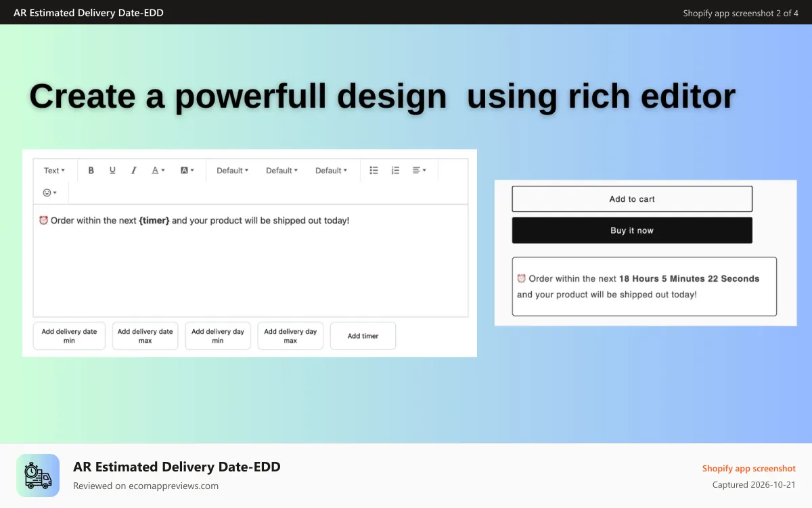Click the Add delivery date min button
The height and width of the screenshot is (508, 812).
69,336
